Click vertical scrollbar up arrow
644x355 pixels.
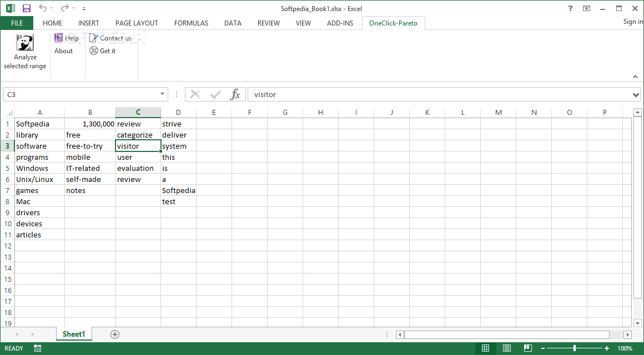pos(637,112)
